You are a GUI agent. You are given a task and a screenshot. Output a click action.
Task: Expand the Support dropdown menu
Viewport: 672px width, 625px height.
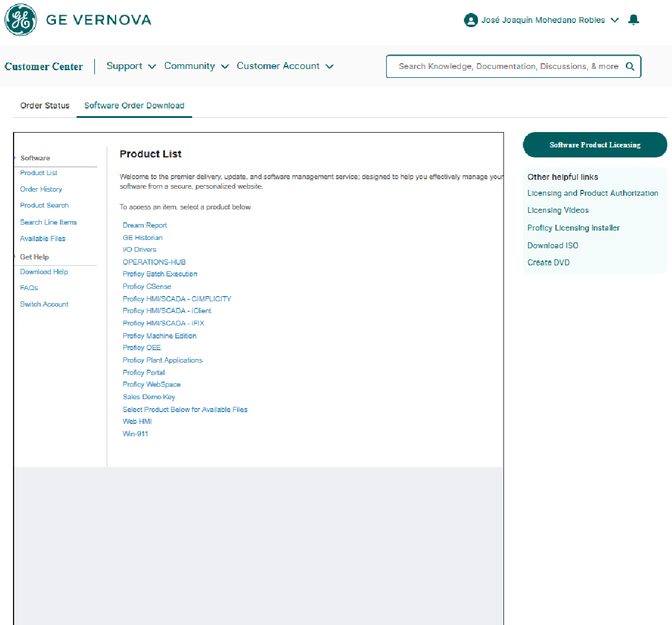131,66
